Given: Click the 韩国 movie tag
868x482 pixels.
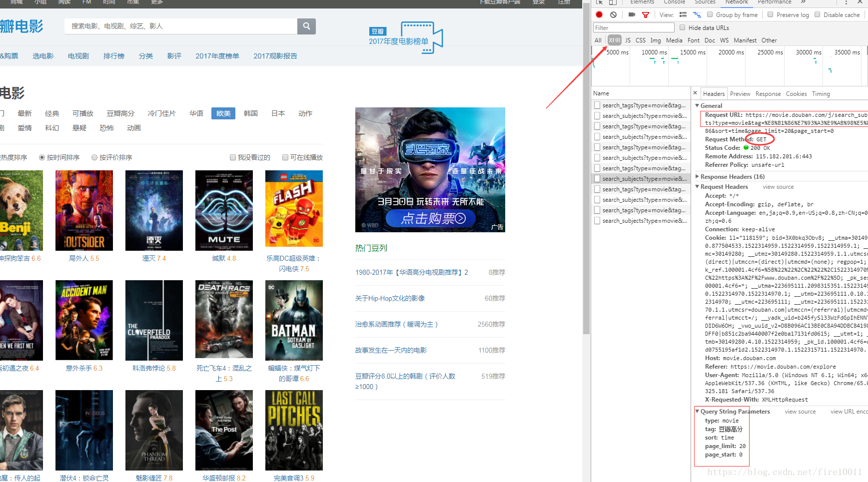Looking at the screenshot, I should point(251,113).
